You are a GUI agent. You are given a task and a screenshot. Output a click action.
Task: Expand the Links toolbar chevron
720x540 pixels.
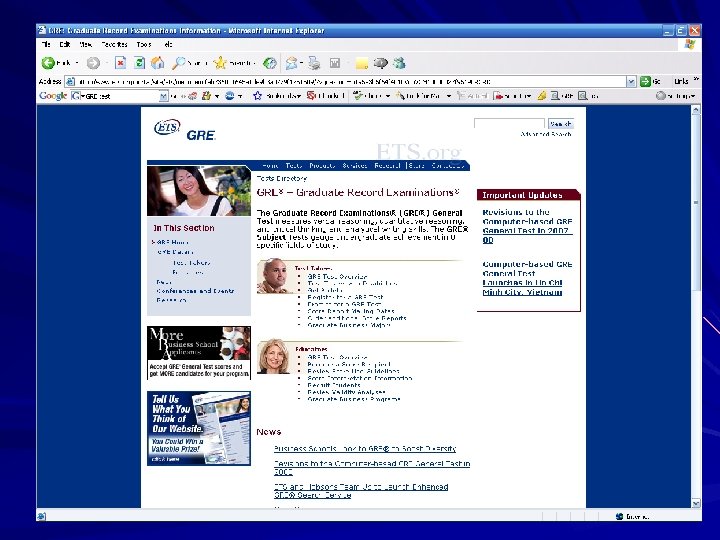point(696,79)
